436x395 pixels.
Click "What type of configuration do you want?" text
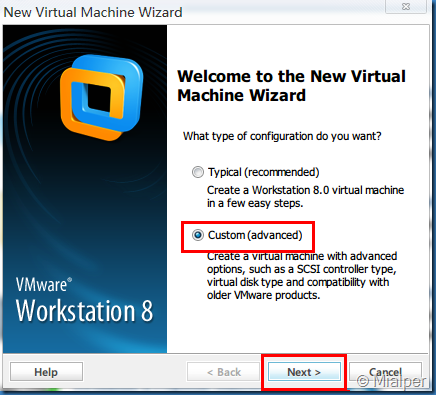(x=282, y=136)
